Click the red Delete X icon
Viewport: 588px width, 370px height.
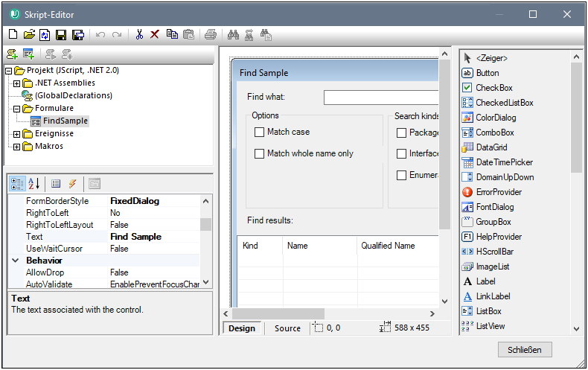coord(155,34)
